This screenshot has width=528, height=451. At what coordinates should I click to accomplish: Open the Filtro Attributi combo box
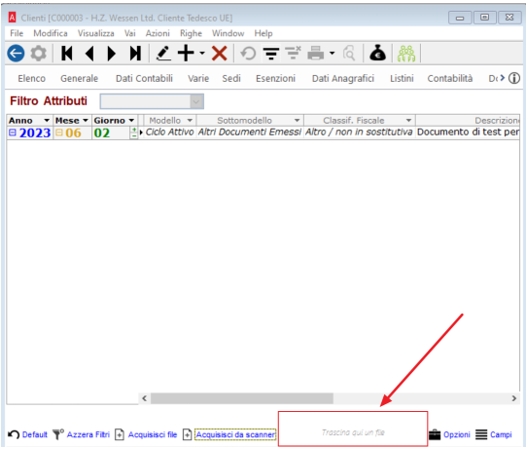point(152,101)
